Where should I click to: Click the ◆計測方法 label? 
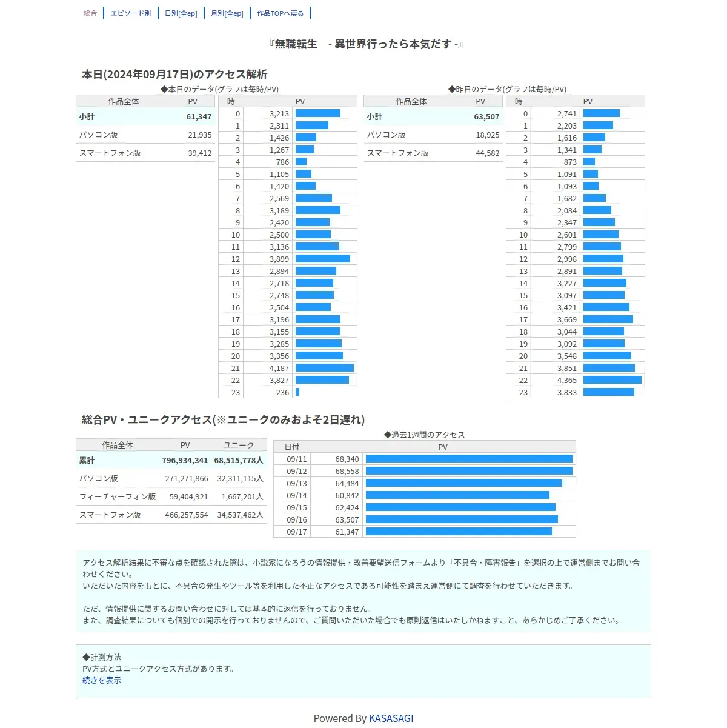[102, 657]
